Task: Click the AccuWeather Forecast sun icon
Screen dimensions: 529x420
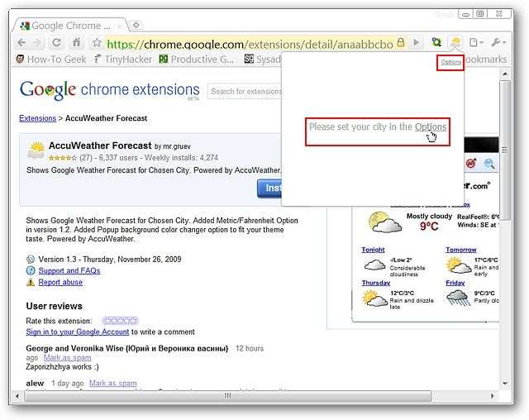Action: 36,150
